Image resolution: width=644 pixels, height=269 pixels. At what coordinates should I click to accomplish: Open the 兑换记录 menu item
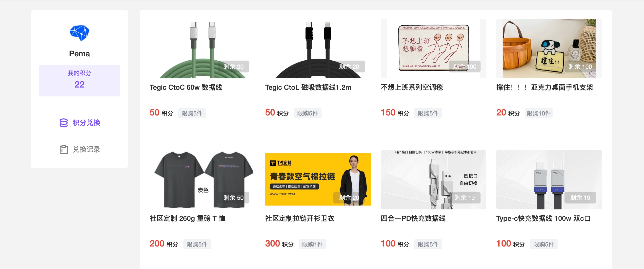(80, 149)
